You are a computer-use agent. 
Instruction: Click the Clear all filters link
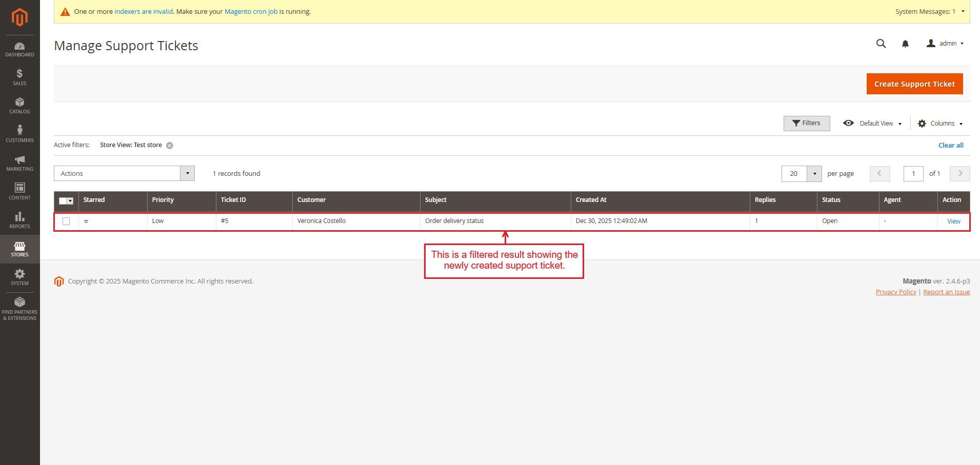pyautogui.click(x=950, y=146)
